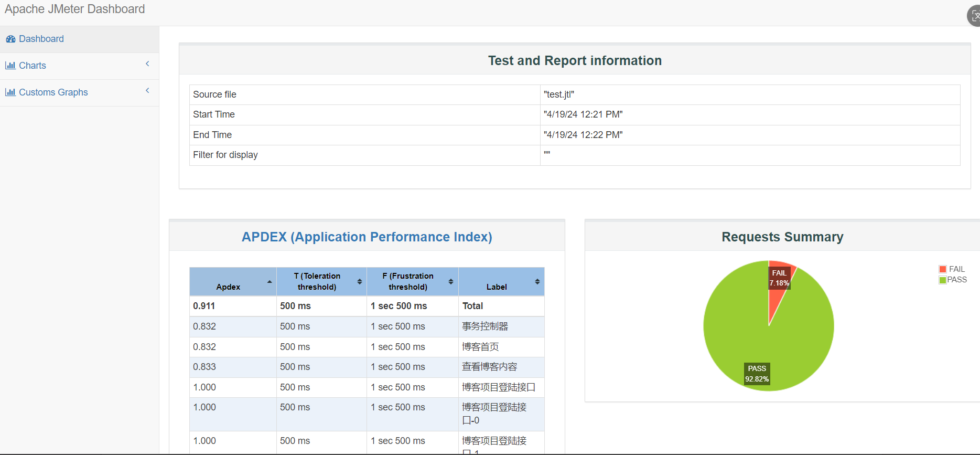Select the Apdex value 0.833

(x=204, y=367)
